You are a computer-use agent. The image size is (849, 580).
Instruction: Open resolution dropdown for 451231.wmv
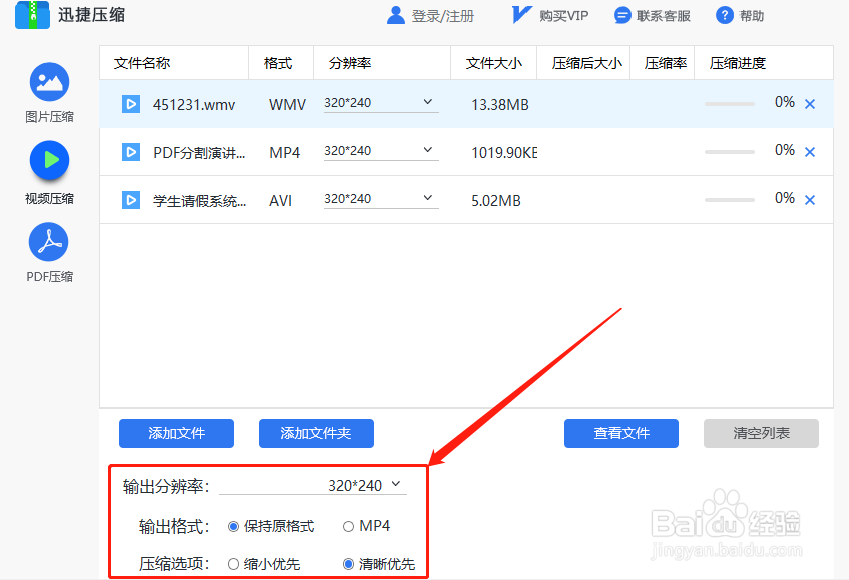pyautogui.click(x=380, y=101)
